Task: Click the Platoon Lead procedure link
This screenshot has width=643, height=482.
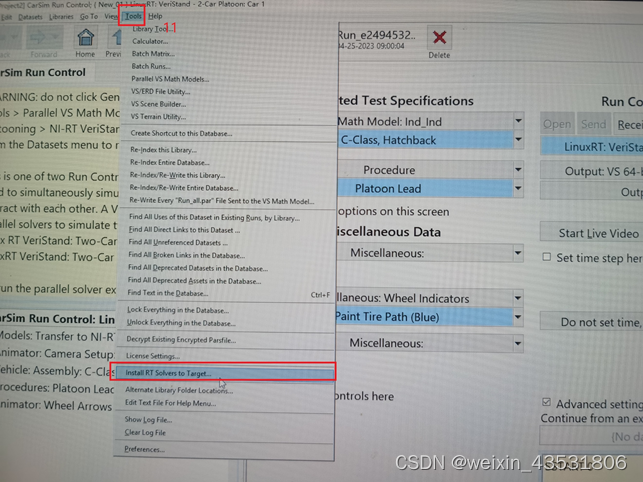Action: coord(424,189)
